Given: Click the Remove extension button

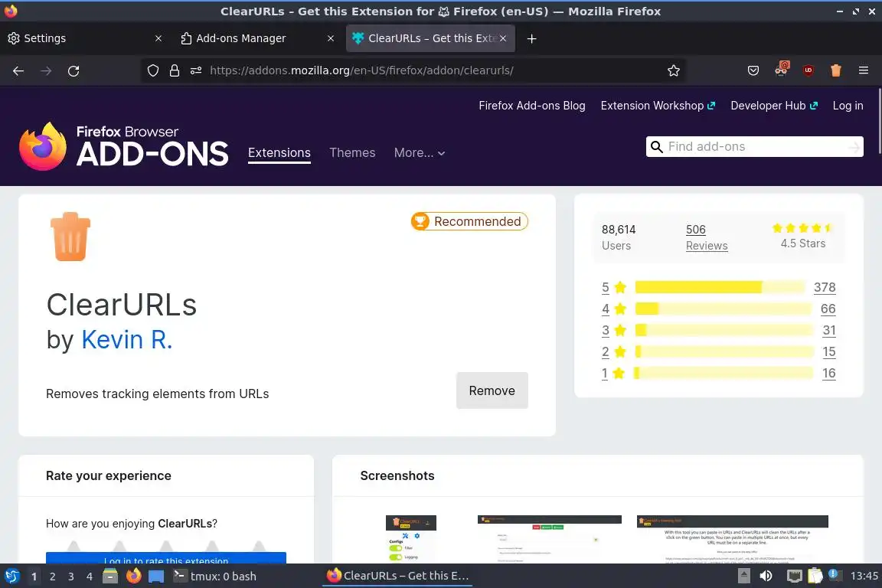Looking at the screenshot, I should click(x=492, y=390).
